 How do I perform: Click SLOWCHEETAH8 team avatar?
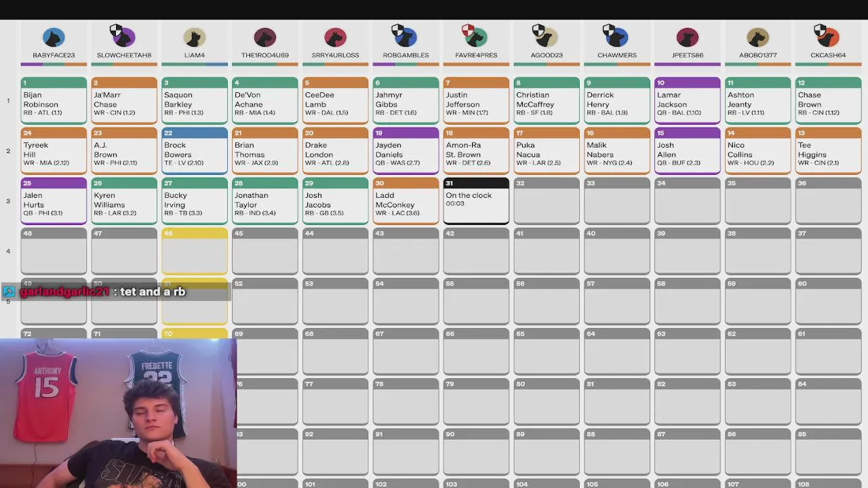coord(123,37)
